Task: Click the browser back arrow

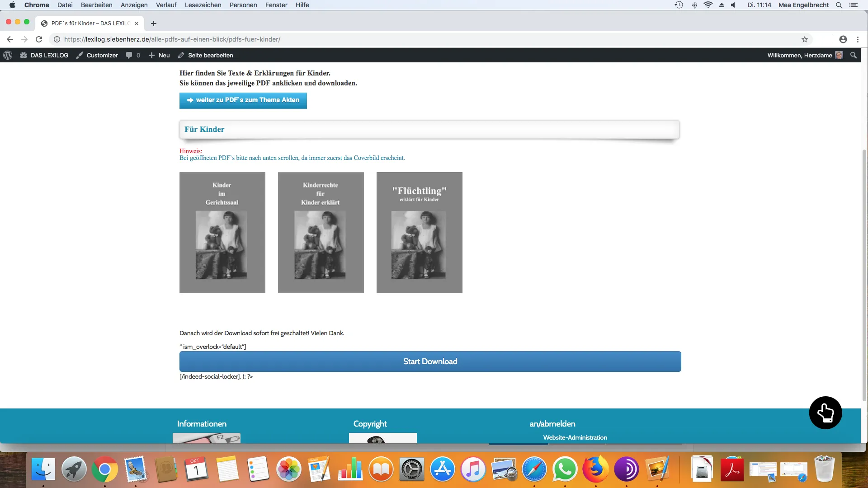Action: [10, 39]
